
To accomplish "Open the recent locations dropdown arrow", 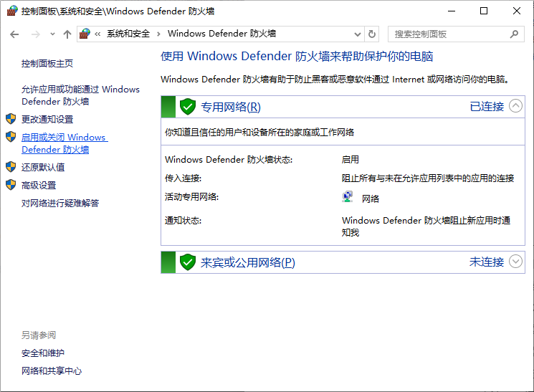I will pyautogui.click(x=52, y=34).
